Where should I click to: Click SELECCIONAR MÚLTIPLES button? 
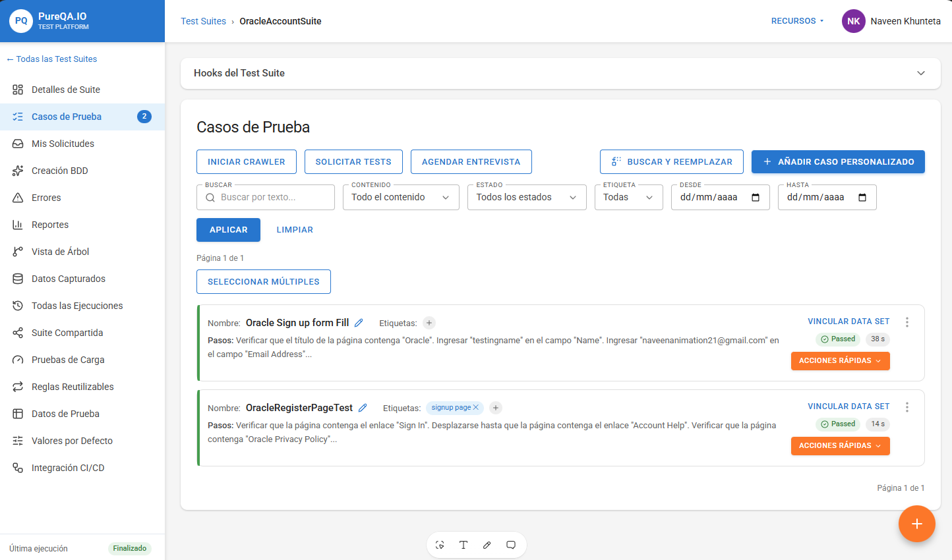pos(264,282)
